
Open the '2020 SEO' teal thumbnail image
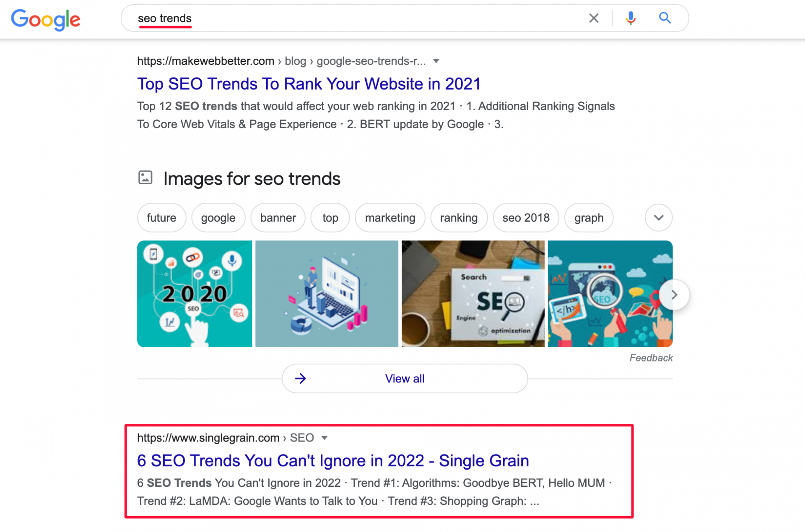click(x=195, y=294)
